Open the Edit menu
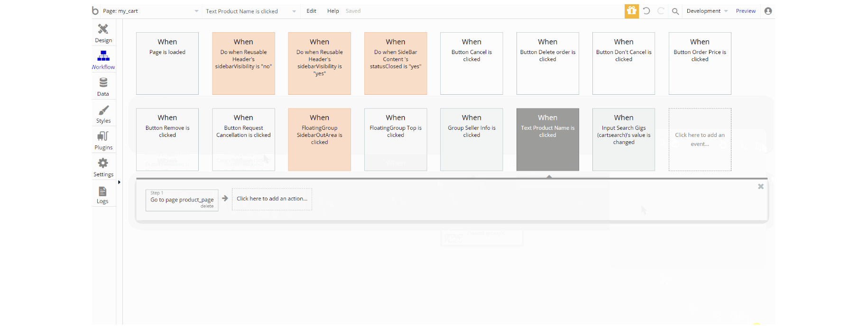The image size is (868, 326). tap(311, 11)
